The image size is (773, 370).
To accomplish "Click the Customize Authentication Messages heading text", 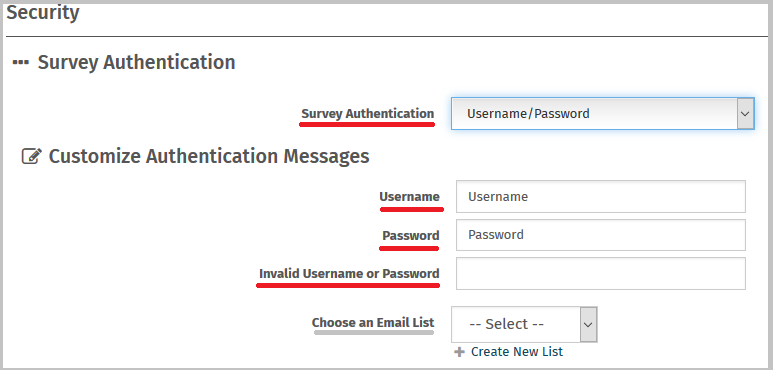I will point(209,156).
